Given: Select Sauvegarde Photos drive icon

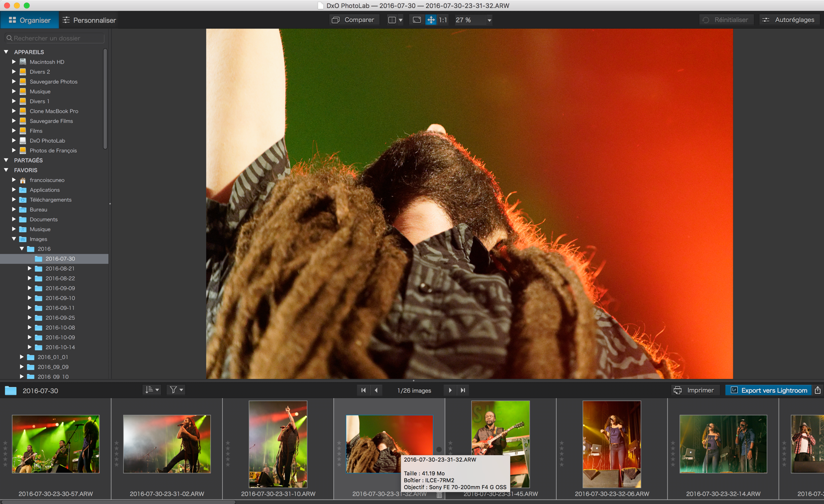Looking at the screenshot, I should point(23,82).
